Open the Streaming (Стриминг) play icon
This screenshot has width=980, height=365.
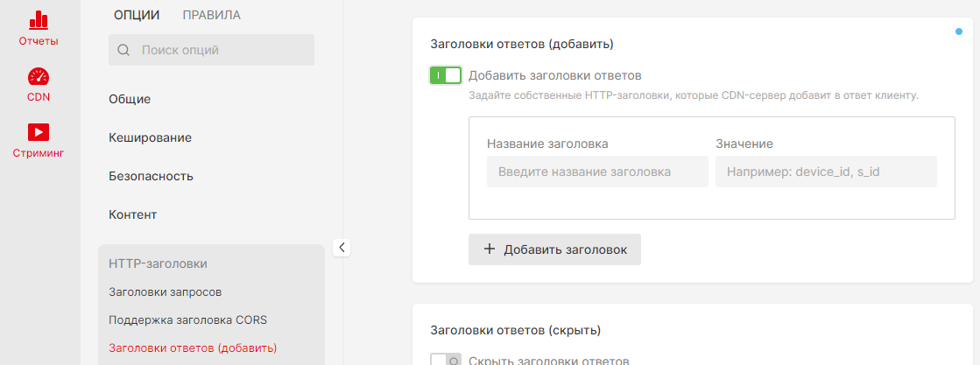point(39,132)
